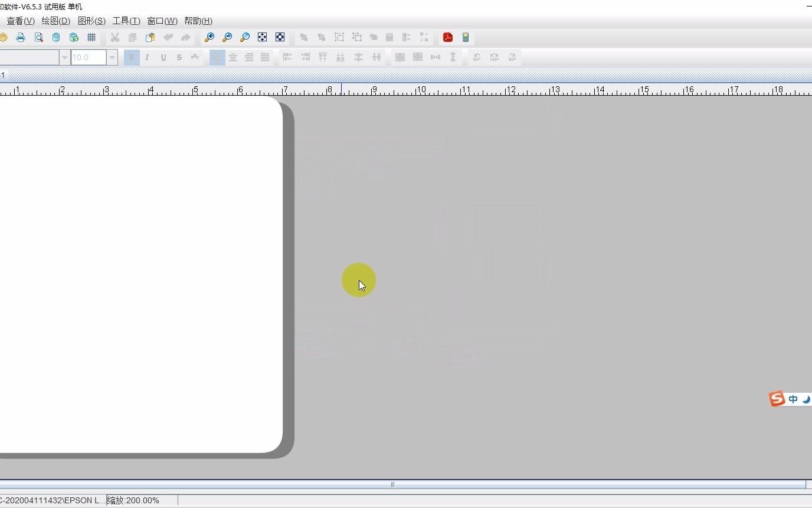Click the undo arrow icon
Image resolution: width=812 pixels, height=508 pixels.
click(168, 37)
